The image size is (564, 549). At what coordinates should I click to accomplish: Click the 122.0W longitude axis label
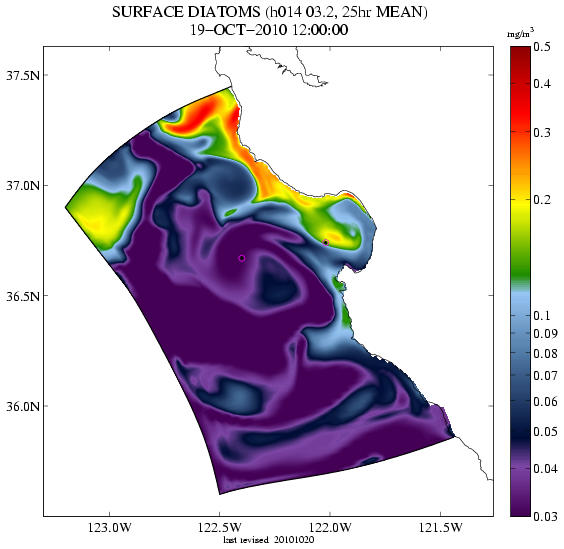tap(329, 527)
